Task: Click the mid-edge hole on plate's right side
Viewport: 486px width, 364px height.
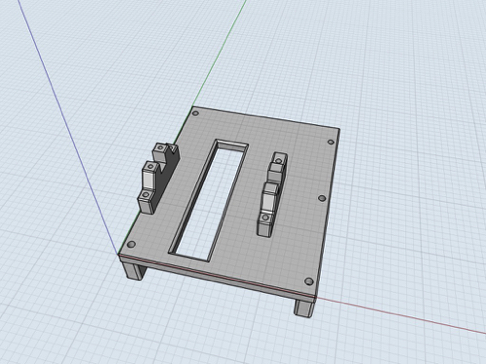Action: [322, 198]
